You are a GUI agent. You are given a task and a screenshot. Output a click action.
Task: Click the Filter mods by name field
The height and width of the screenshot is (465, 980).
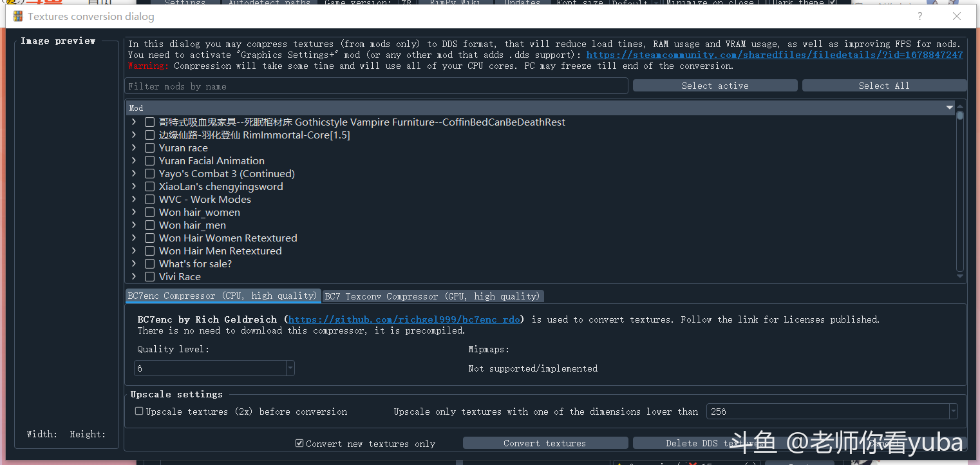pyautogui.click(x=376, y=86)
